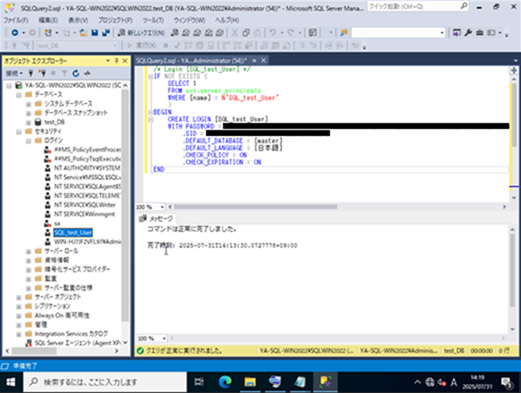Select the メッセージ results tab

(157, 219)
